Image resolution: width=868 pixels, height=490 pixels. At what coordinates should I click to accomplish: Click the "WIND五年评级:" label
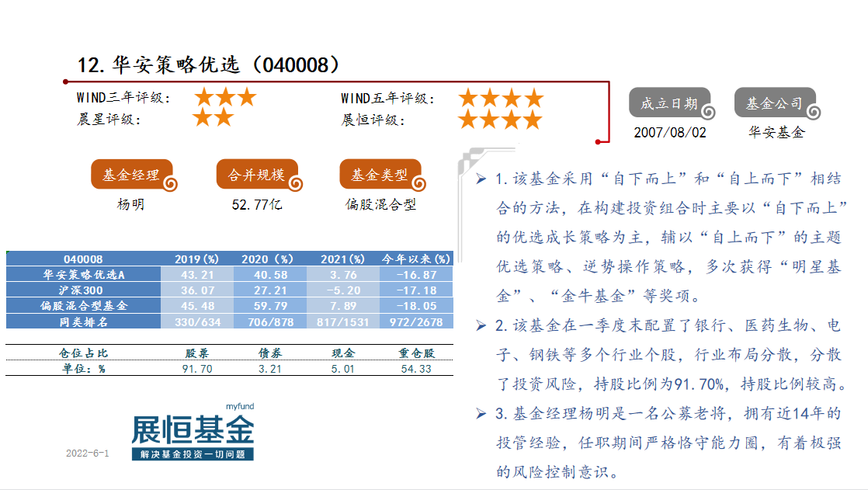pos(387,99)
